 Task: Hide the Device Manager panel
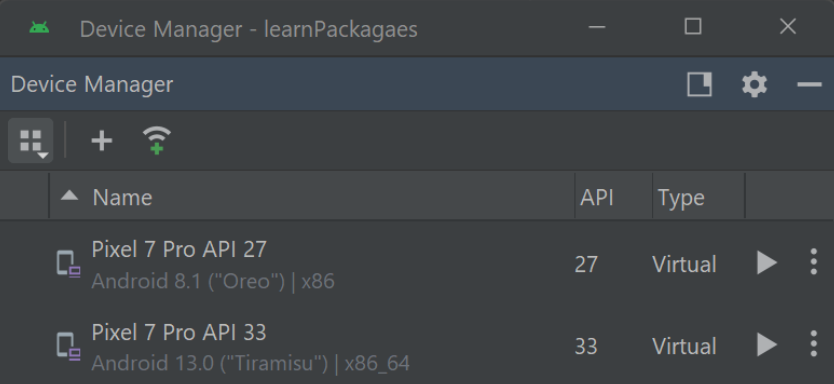(x=809, y=85)
